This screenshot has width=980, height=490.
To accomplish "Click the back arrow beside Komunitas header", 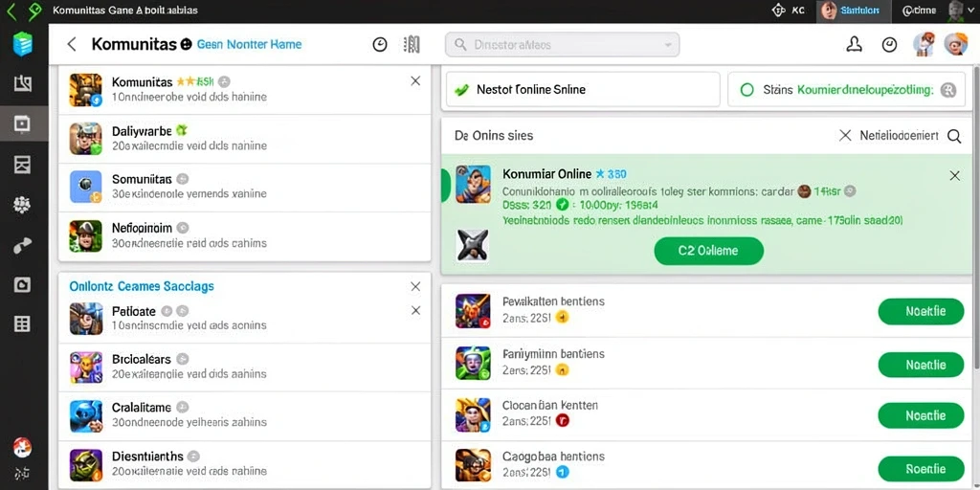I will tap(72, 44).
